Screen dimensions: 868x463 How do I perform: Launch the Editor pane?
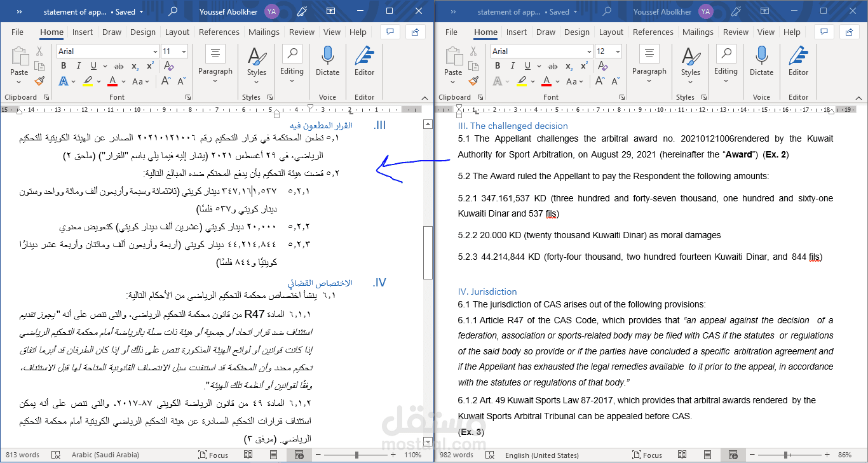coord(364,60)
